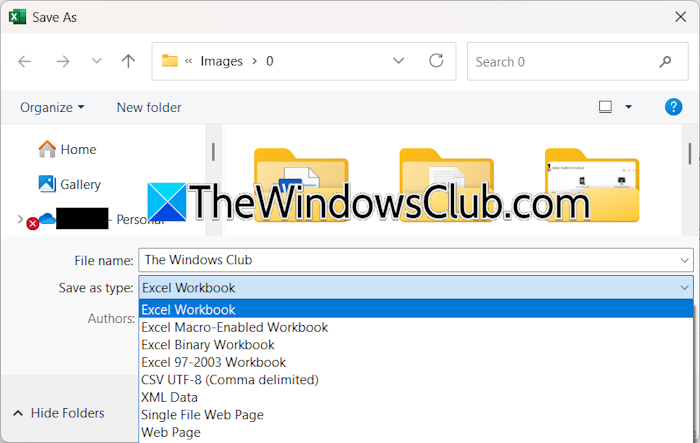Choose Web Page file type
Image resolution: width=700 pixels, height=443 pixels.
(416, 432)
